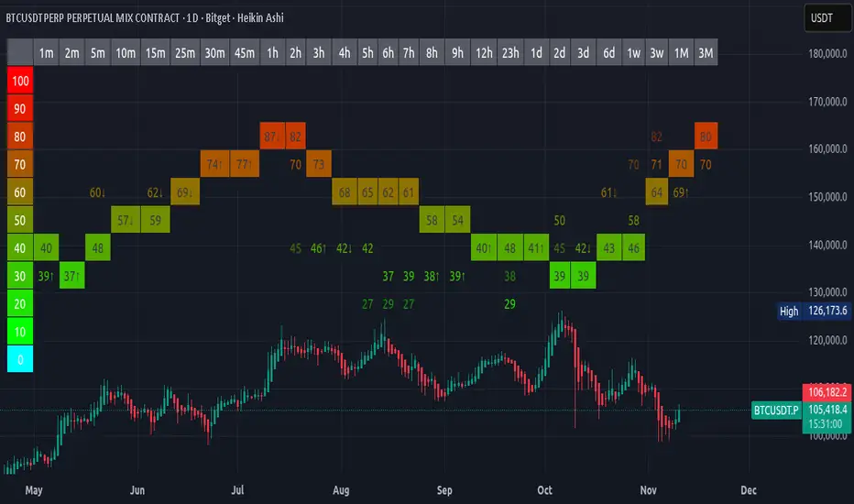Click the red 106,182.2 price label
Screen dimensions: 854x504
pos(827,392)
